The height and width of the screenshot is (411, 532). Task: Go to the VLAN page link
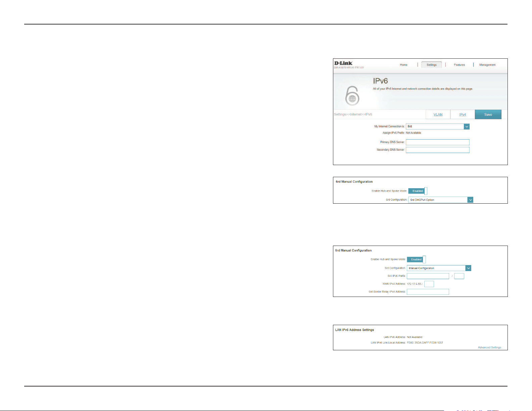[438, 114]
